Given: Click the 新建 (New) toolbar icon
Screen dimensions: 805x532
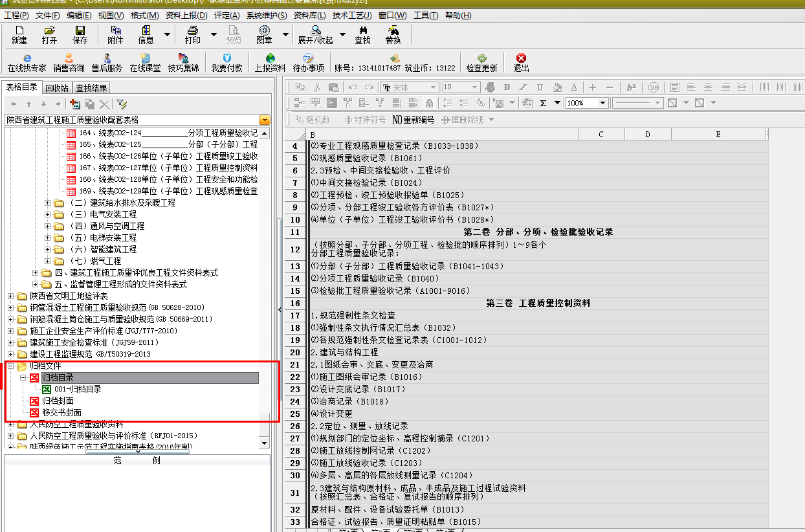Looking at the screenshot, I should (x=19, y=34).
